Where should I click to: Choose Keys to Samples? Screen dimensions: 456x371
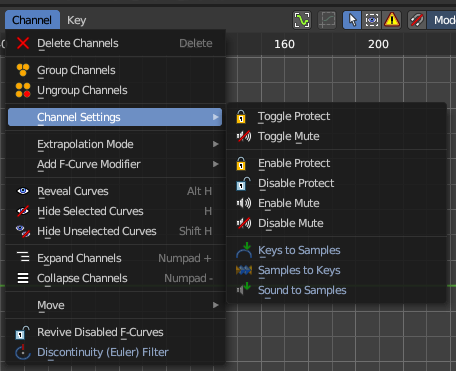coord(337,250)
